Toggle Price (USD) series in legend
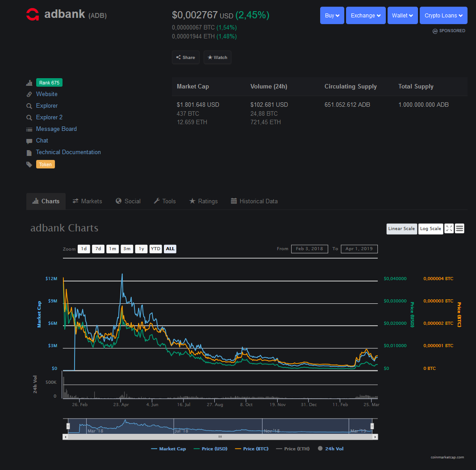The width and height of the screenshot is (476, 470). 210,449
